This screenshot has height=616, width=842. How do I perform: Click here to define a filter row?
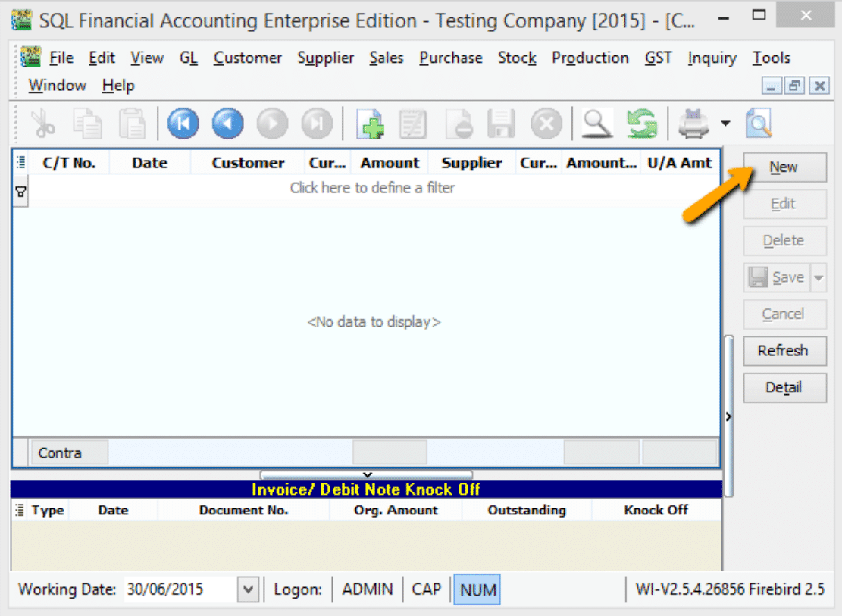[x=372, y=188]
